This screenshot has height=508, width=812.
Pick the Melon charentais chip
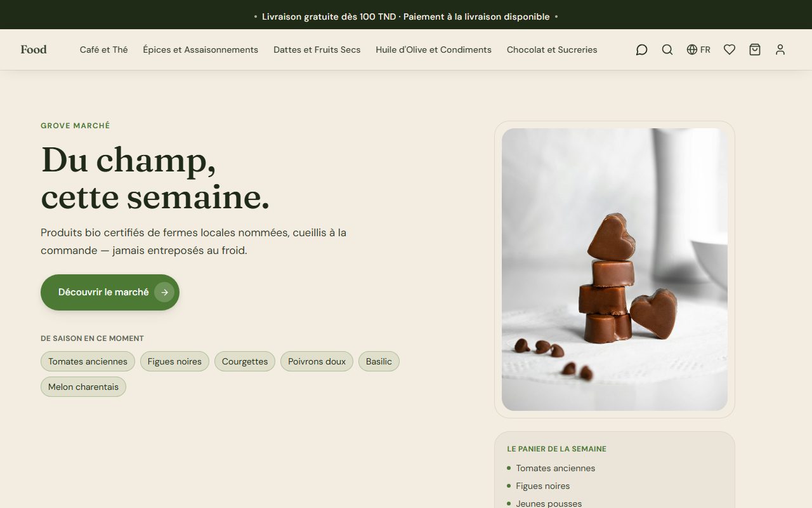83,387
